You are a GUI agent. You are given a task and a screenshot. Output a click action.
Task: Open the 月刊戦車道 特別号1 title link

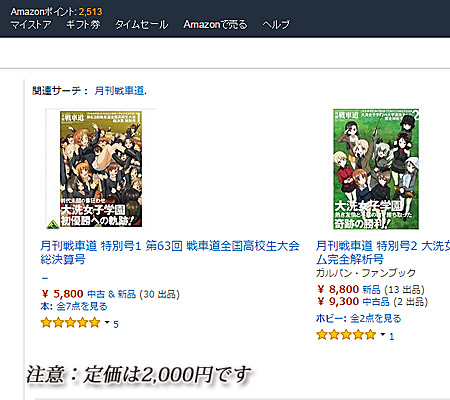pyautogui.click(x=170, y=252)
